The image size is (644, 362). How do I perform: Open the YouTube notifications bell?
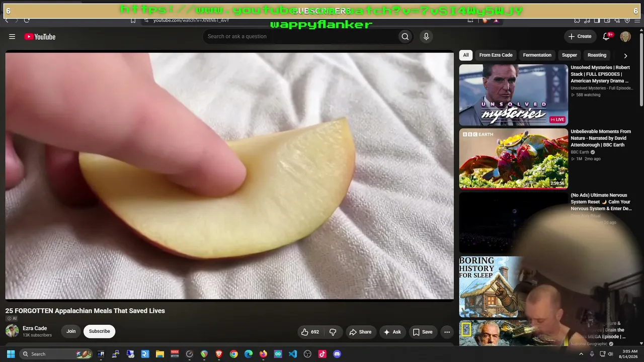607,36
